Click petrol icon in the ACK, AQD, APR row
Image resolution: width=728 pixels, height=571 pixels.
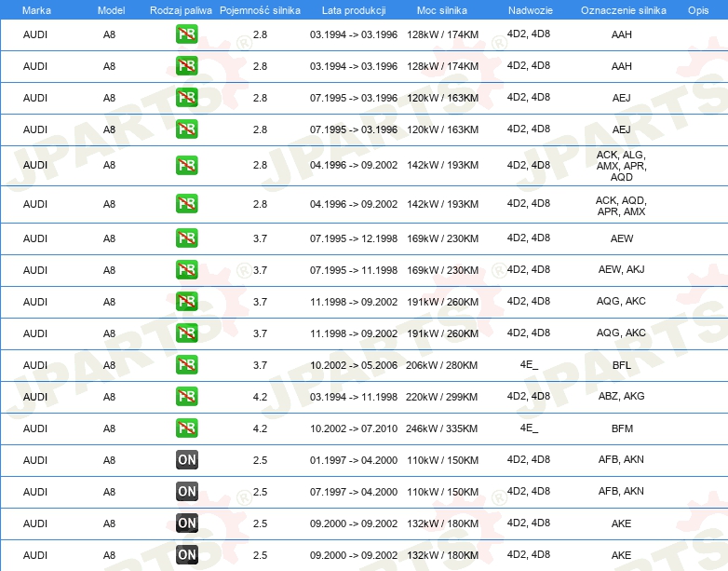(x=186, y=203)
